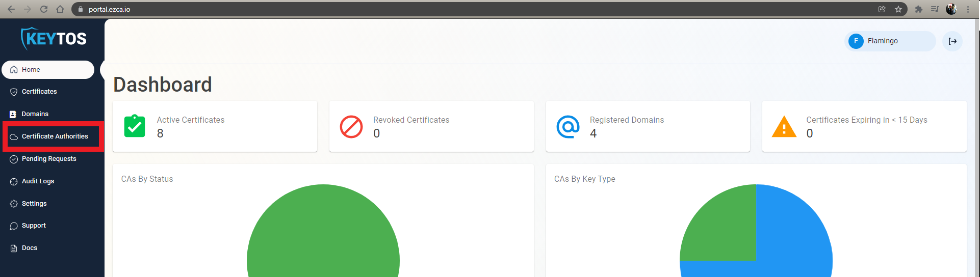Viewport: 980px width, 277px height.
Task: Click the logout arrow icon
Action: tap(952, 41)
